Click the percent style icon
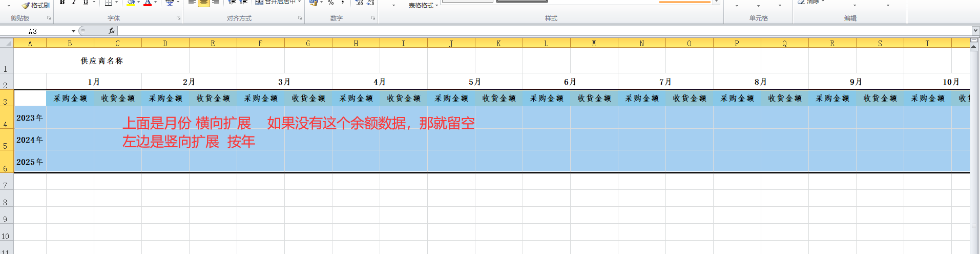Viewport: 980px width, 254px height. 330,3
